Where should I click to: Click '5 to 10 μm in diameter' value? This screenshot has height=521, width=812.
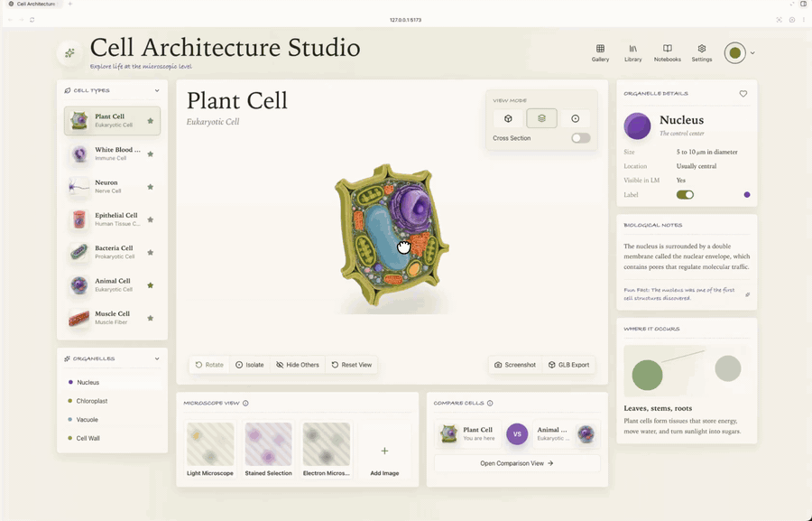tap(706, 153)
